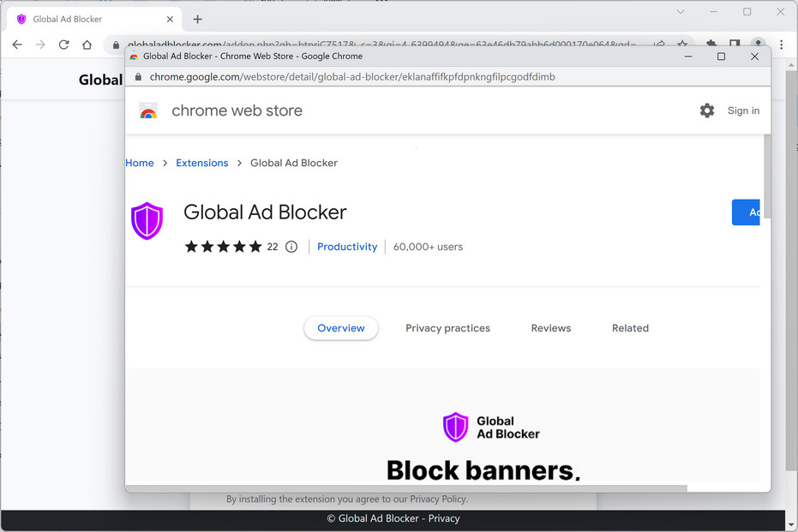The image size is (798, 532).
Task: Reload the current page
Action: click(63, 45)
